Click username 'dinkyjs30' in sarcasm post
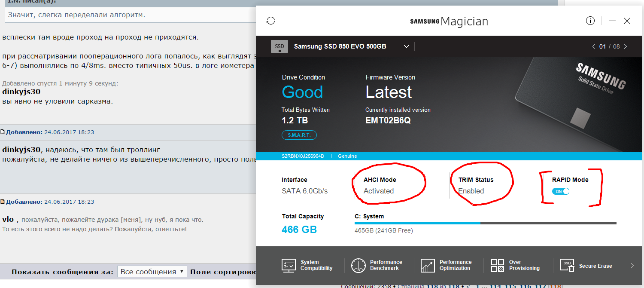Screen dimensions: 644x288 [21, 92]
